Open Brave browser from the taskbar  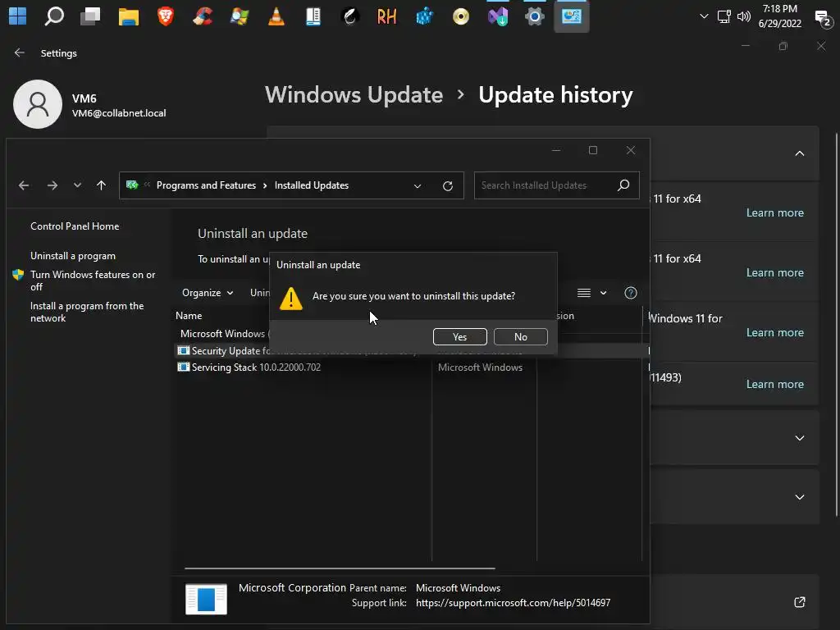coord(166,16)
